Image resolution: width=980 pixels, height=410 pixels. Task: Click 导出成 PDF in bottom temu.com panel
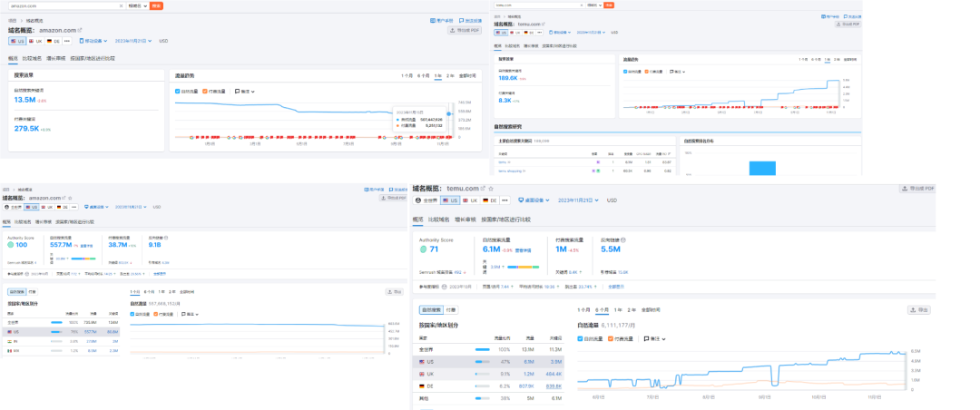917,189
